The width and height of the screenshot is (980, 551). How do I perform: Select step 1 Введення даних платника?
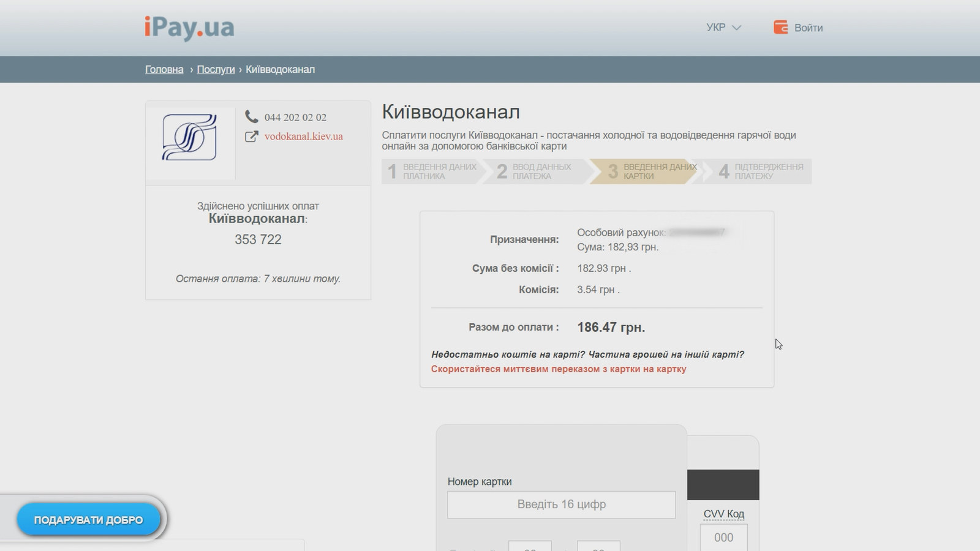click(x=432, y=171)
